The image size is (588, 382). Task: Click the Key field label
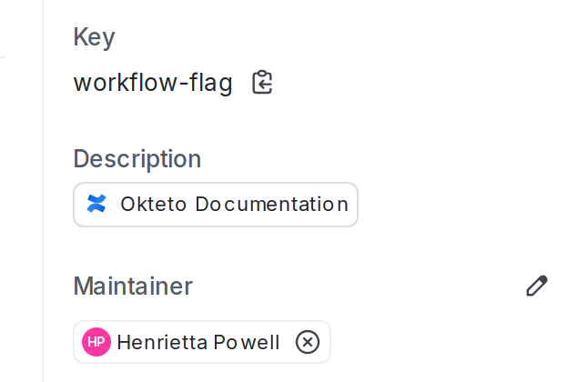click(x=94, y=37)
